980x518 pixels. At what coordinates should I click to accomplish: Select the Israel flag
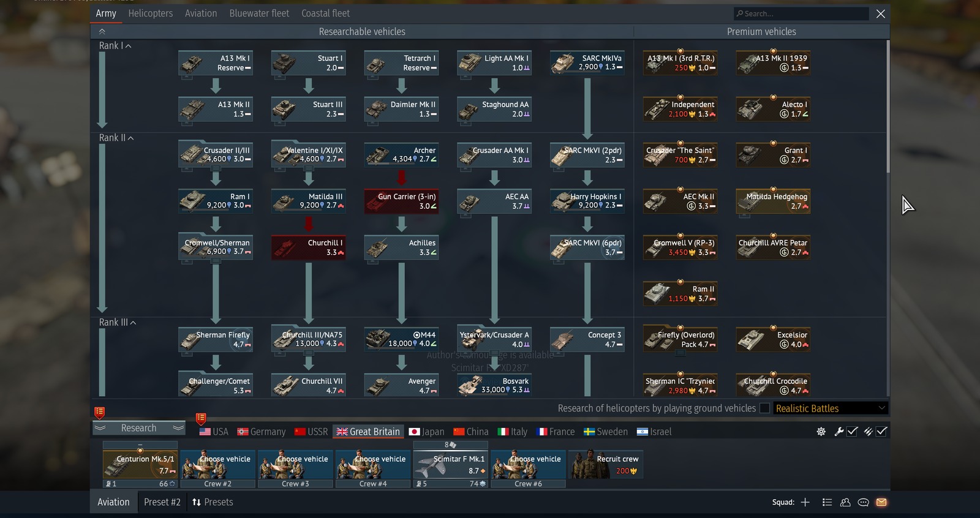point(643,432)
